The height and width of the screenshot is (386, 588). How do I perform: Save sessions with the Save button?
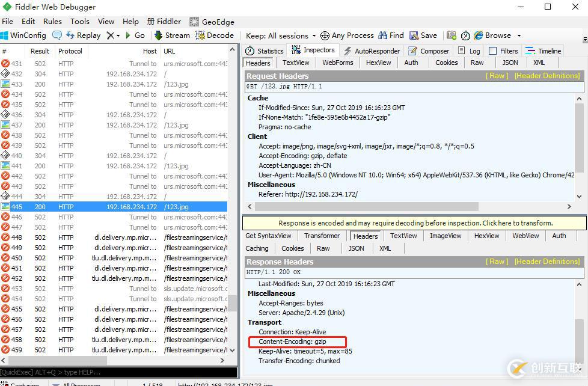pos(423,35)
